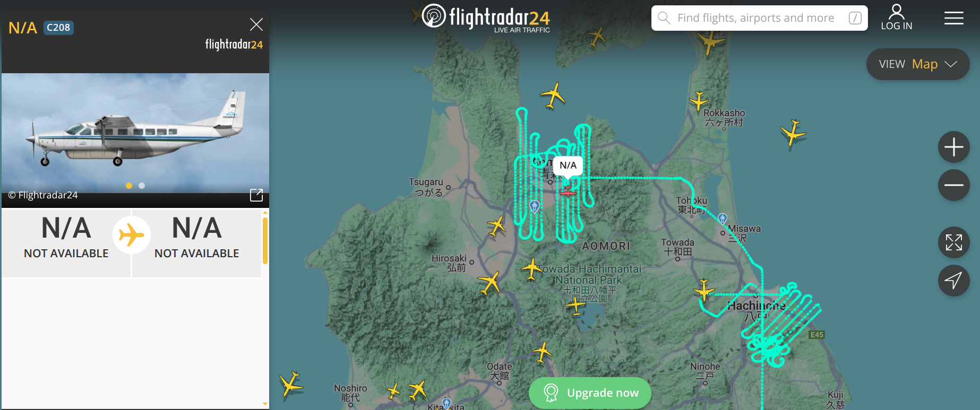Select yellow aircraft near Rokkasho
The image size is (980, 410).
tap(699, 101)
